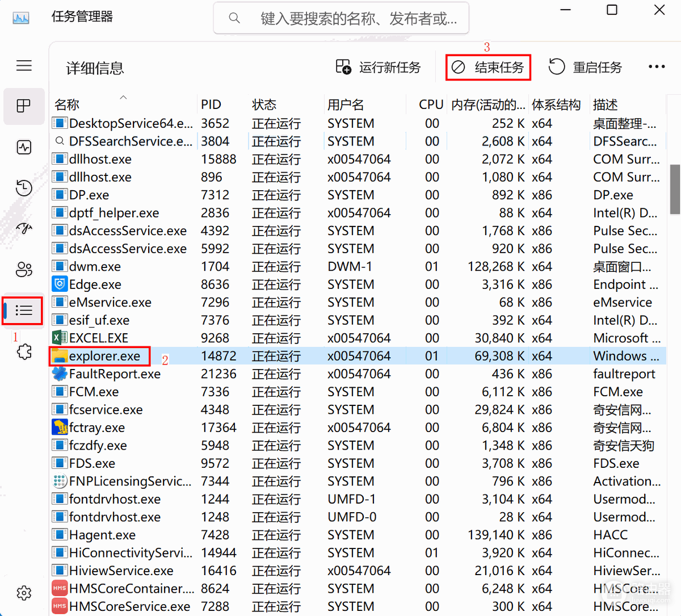Sort by the 描述 column header

[606, 104]
